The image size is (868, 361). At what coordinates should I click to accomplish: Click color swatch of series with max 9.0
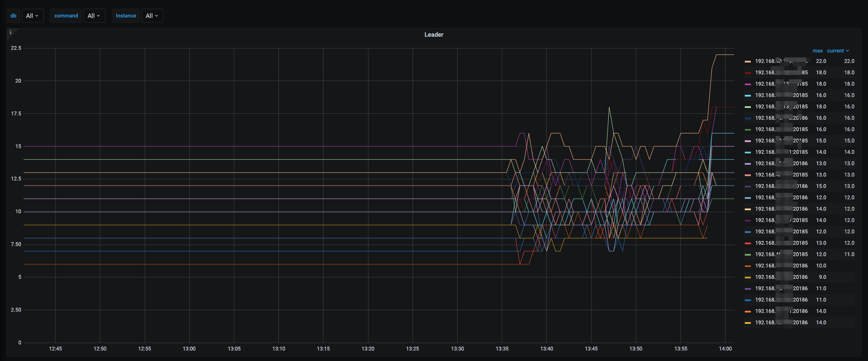[x=748, y=278]
